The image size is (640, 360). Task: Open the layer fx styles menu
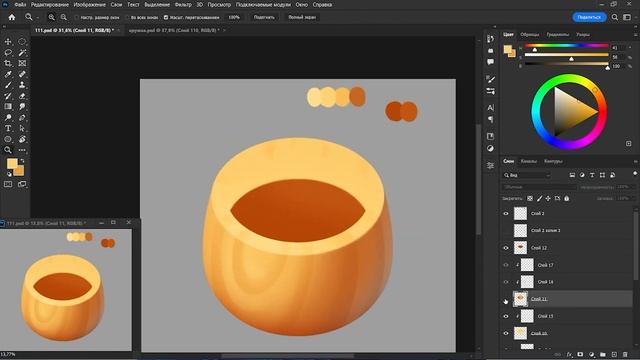[x=569, y=354]
